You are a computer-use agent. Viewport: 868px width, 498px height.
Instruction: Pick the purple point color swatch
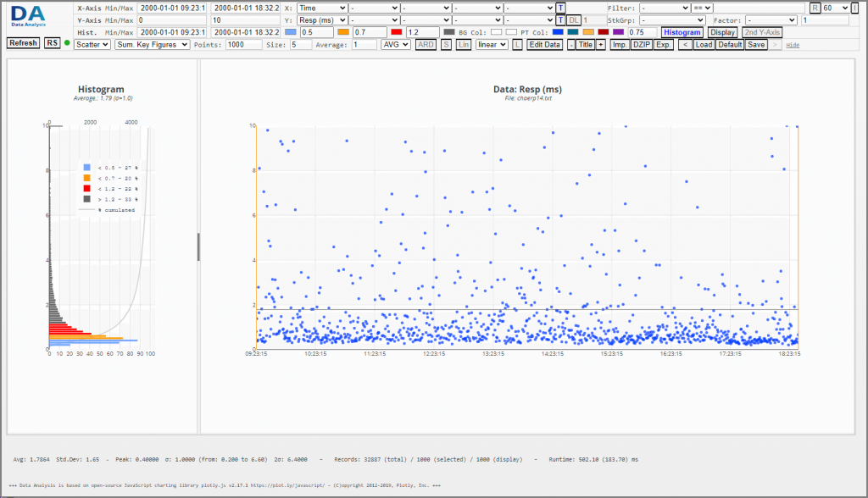point(618,32)
